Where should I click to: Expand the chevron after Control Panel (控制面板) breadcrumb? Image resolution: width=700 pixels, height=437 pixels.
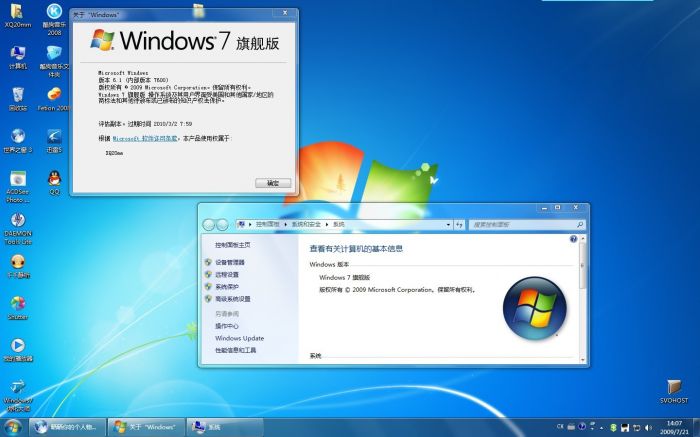pos(285,225)
